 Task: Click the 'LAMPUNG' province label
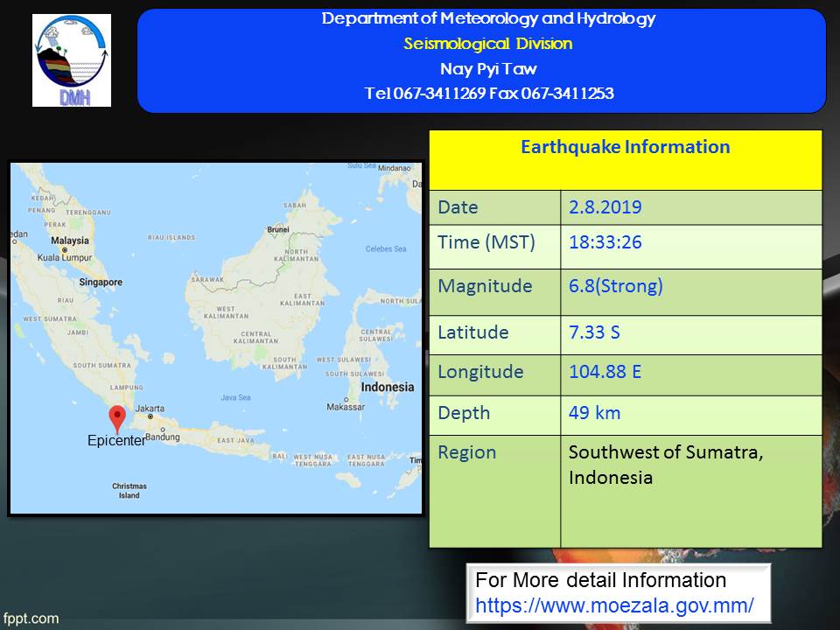126,388
